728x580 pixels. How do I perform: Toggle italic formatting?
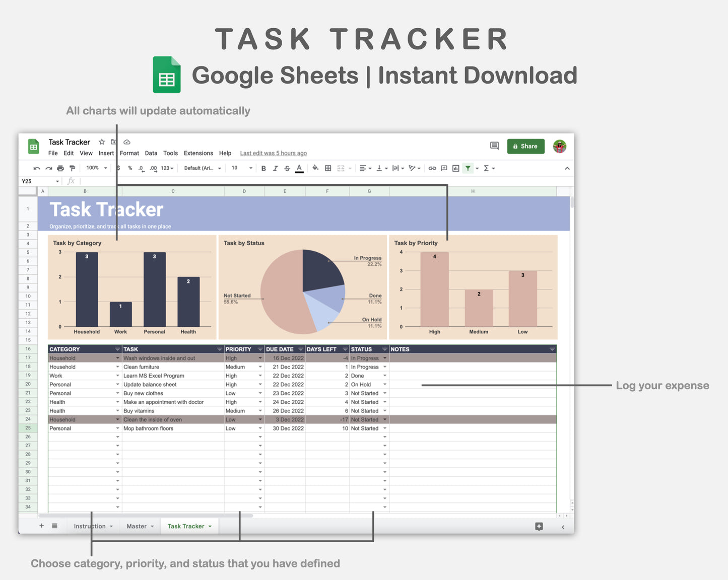tap(276, 168)
